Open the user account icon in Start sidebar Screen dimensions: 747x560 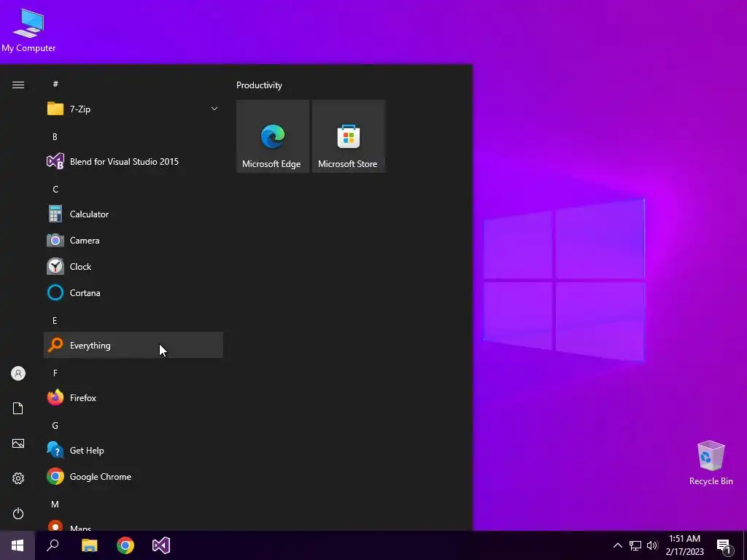click(x=18, y=373)
